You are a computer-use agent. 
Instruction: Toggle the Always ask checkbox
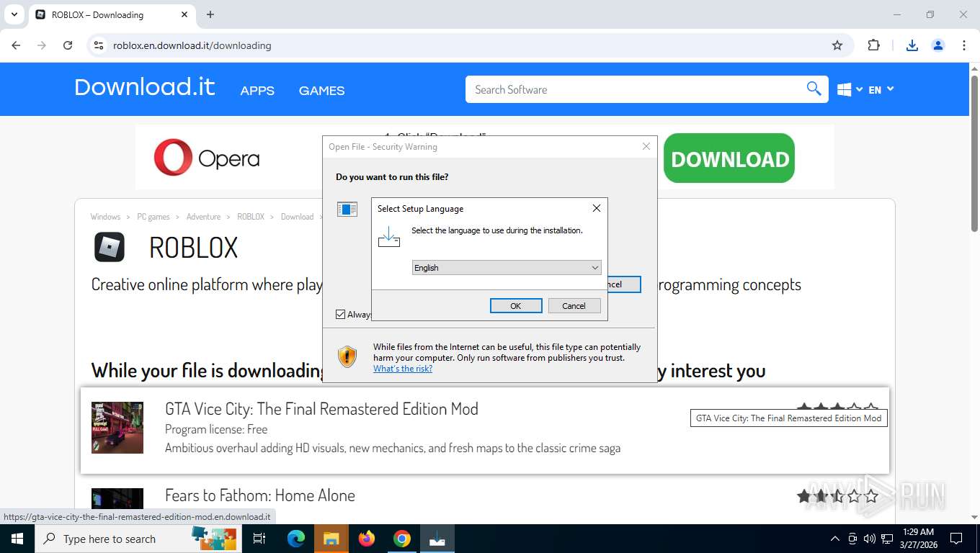(x=341, y=315)
